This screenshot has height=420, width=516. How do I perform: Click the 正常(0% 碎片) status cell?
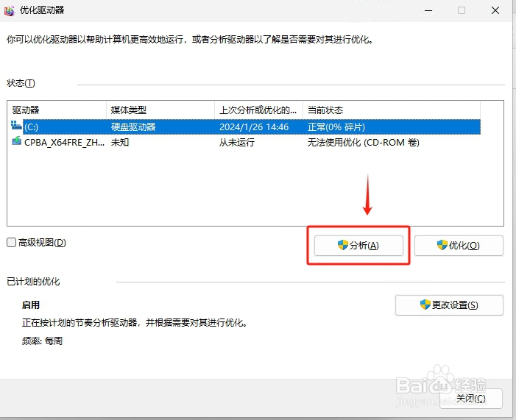[336, 127]
